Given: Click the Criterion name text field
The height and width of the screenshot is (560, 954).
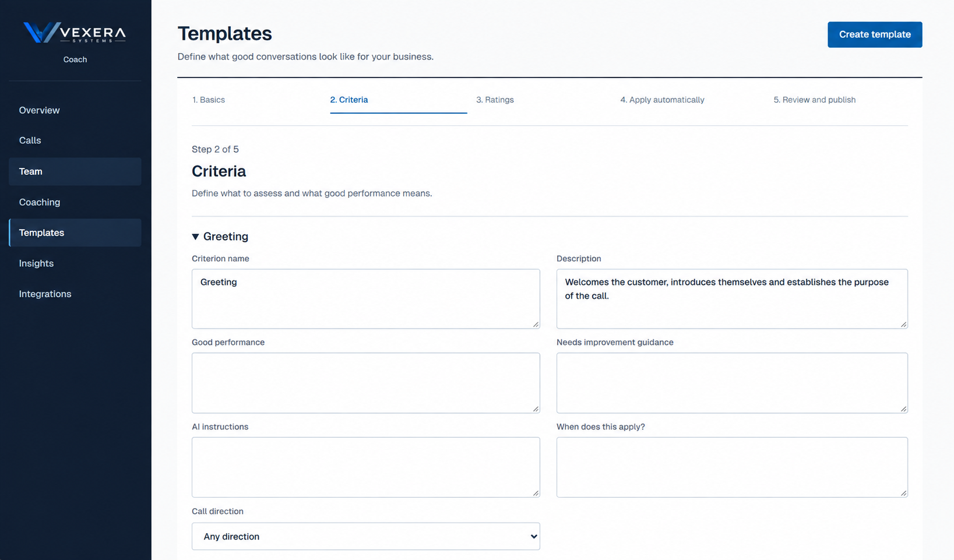Looking at the screenshot, I should coord(365,298).
